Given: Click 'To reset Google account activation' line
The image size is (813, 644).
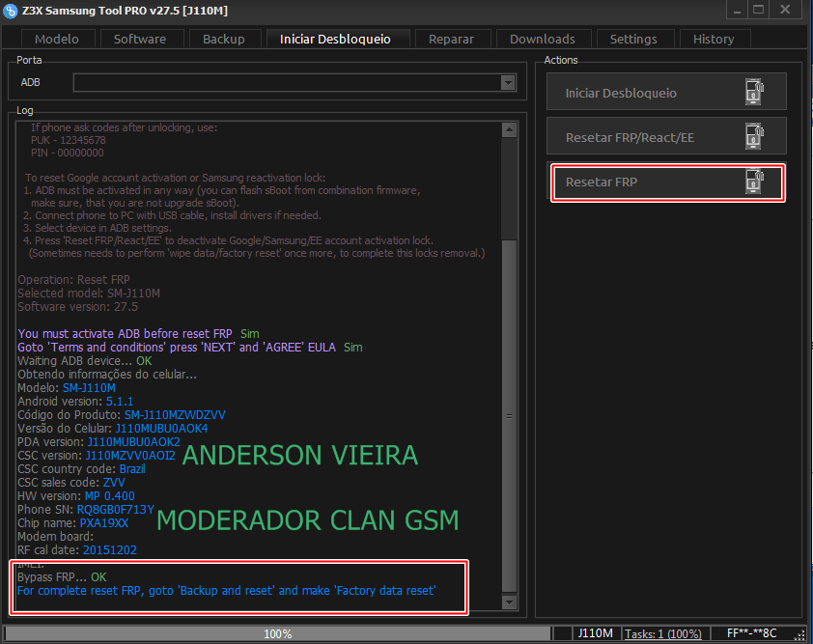Looking at the screenshot, I should point(176,178).
